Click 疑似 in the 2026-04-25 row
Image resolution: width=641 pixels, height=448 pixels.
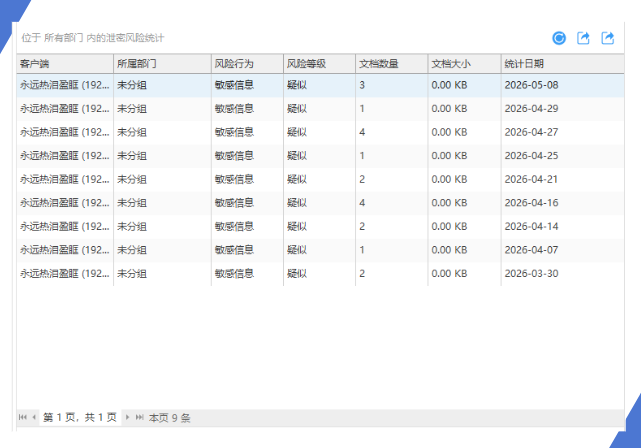[x=297, y=156]
